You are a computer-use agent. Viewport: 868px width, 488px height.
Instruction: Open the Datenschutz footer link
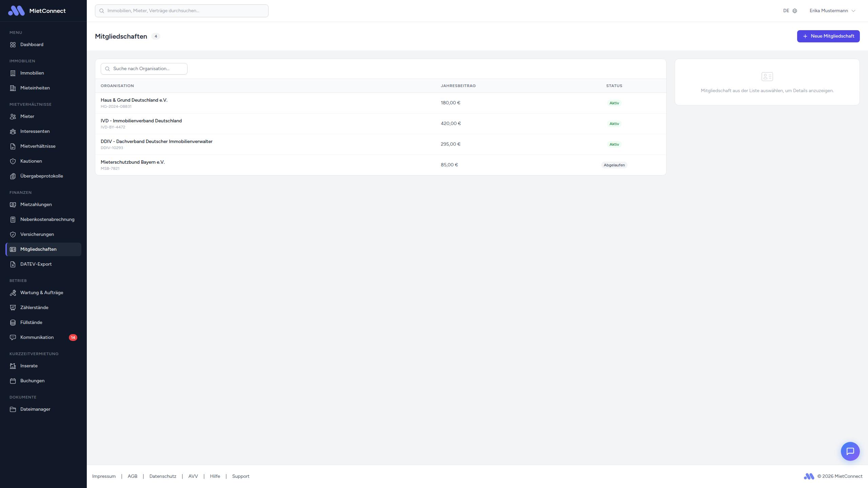pyautogui.click(x=163, y=476)
